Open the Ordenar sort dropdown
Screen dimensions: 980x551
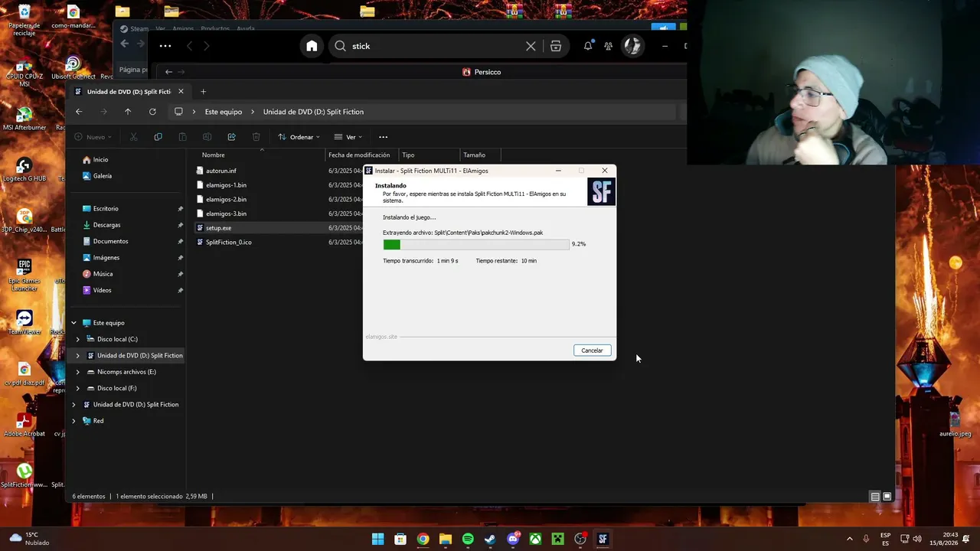299,137
